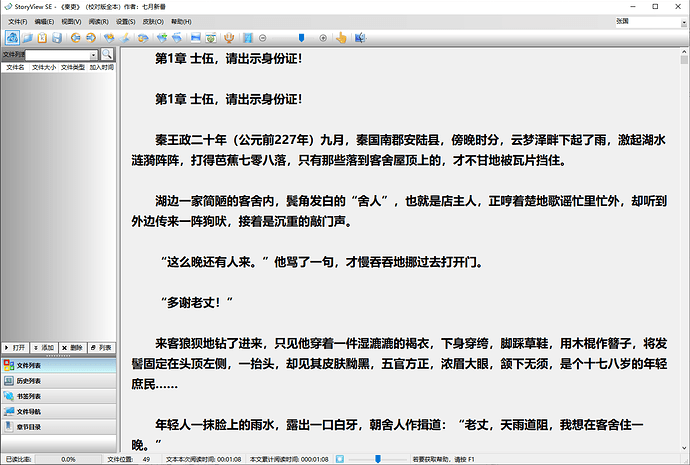
Task: Sort by the 文件类型 column header
Action: 73,67
